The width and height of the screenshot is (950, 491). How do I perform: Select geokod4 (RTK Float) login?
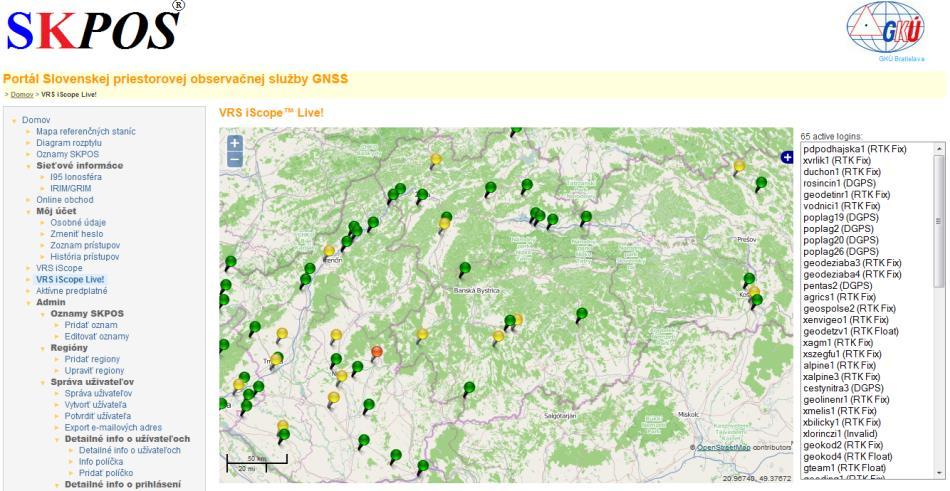(848, 456)
